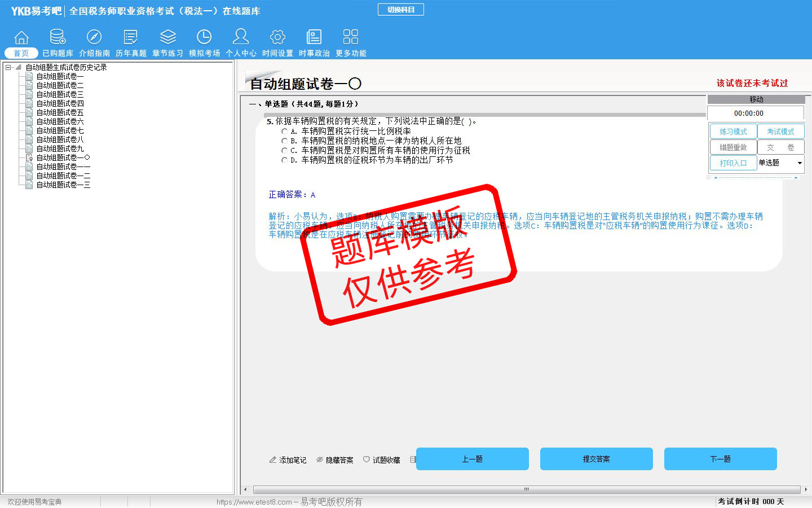Click the 首页 home icon
Screen dimensions: 812x508
[x=21, y=38]
